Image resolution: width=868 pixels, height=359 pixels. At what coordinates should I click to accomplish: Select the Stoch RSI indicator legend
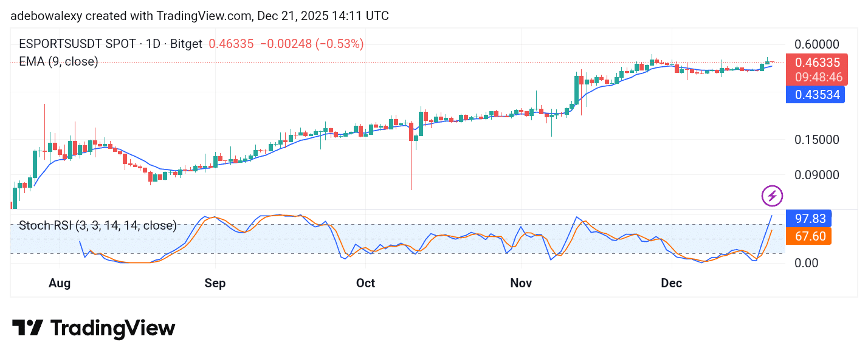[x=97, y=225]
